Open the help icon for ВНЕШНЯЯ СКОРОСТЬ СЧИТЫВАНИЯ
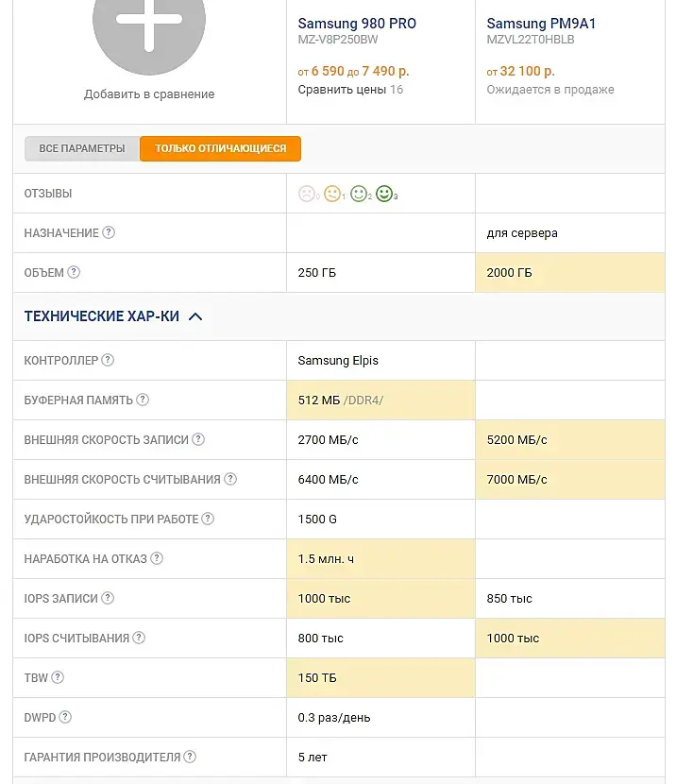The height and width of the screenshot is (784, 693). pos(230,479)
